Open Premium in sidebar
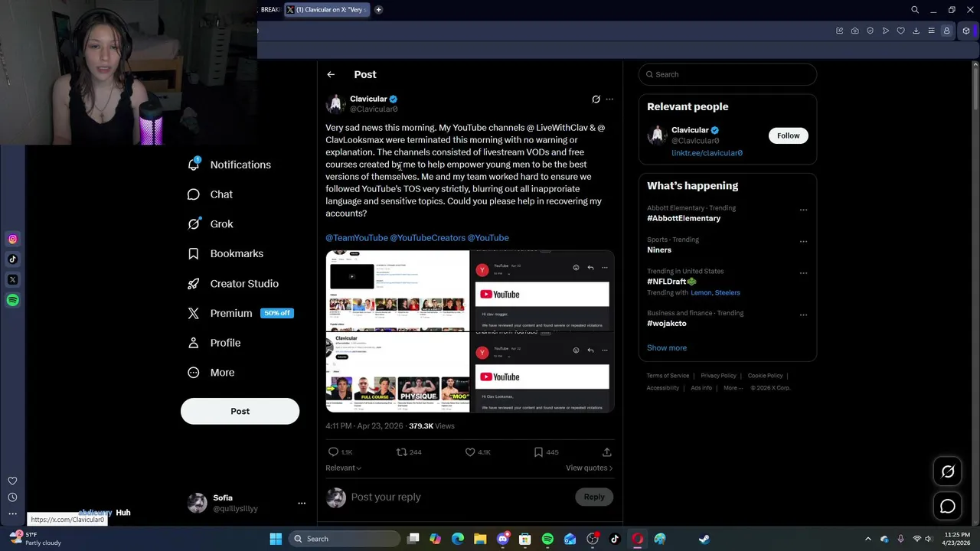 click(x=240, y=313)
